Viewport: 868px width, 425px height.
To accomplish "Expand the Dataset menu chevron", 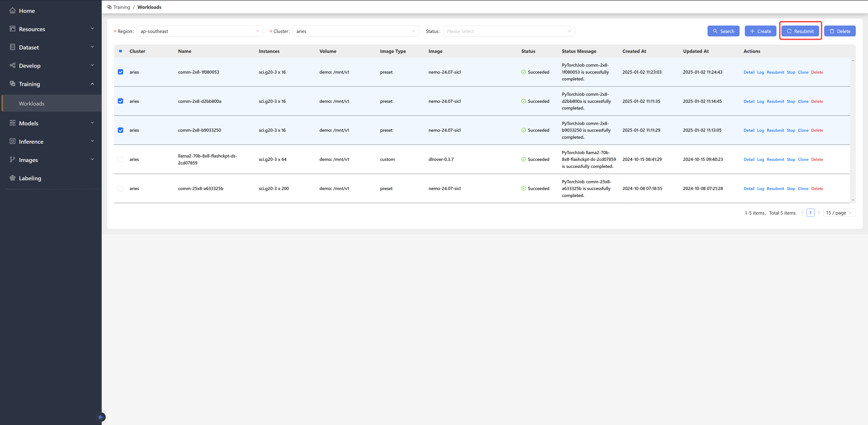I will coord(92,47).
